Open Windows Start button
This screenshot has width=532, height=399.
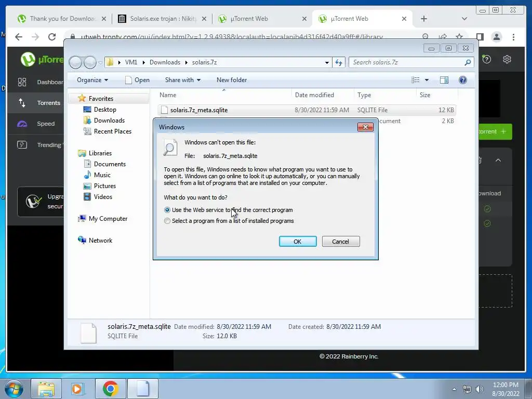click(x=14, y=389)
